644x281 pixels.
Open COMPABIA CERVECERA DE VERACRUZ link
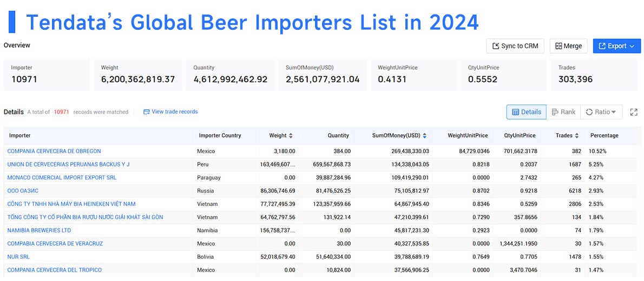(x=55, y=243)
